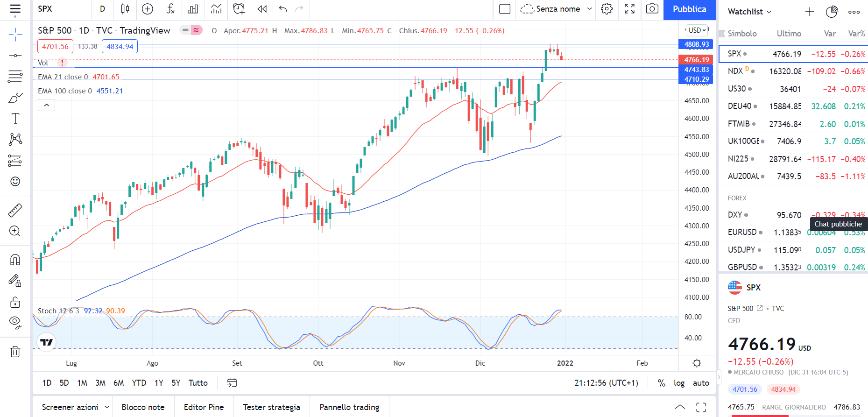Select the crosshair cursor tool

pyautogui.click(x=15, y=34)
